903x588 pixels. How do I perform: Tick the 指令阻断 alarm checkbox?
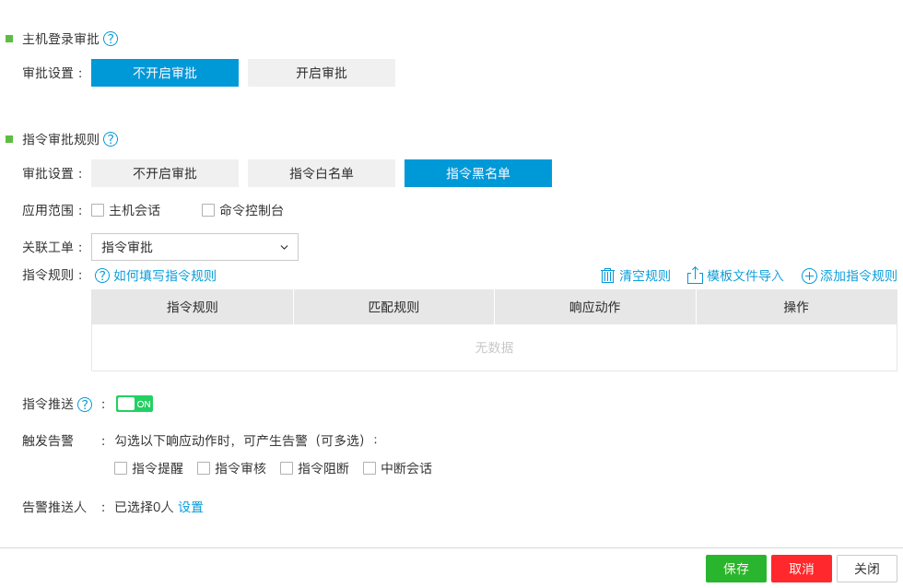[x=287, y=468]
